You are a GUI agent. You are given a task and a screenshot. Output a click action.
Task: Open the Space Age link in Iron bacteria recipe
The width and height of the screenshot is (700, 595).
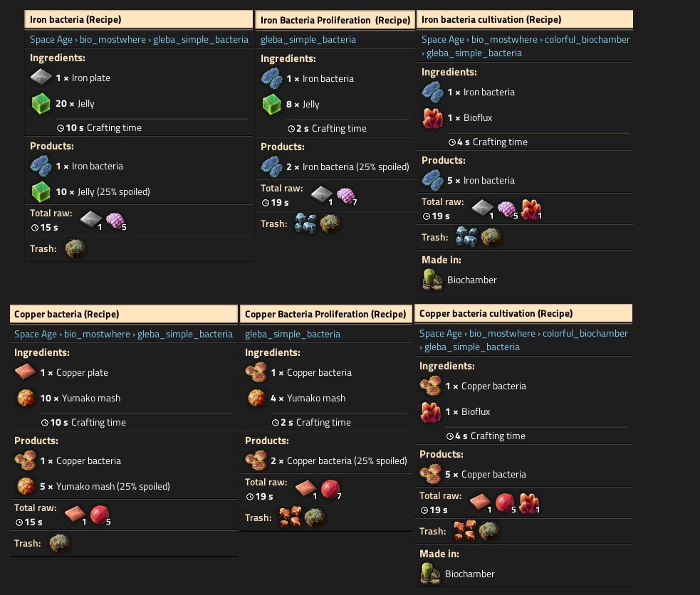pos(51,39)
